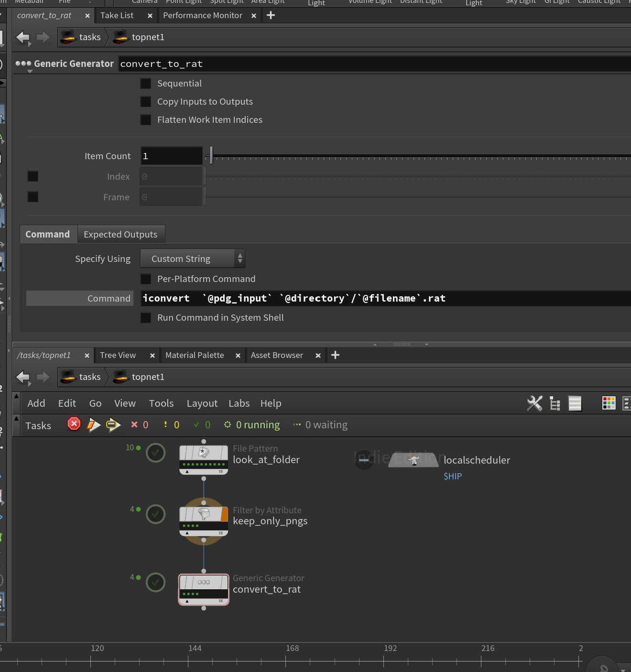Open the Material Palette tab
The image size is (631, 672).
pos(195,355)
